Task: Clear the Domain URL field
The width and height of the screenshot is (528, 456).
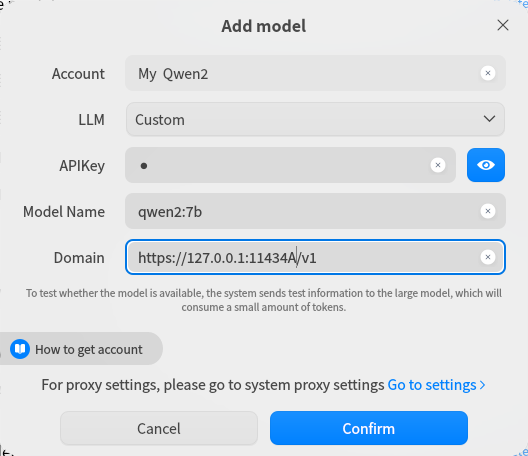Action: (x=488, y=257)
